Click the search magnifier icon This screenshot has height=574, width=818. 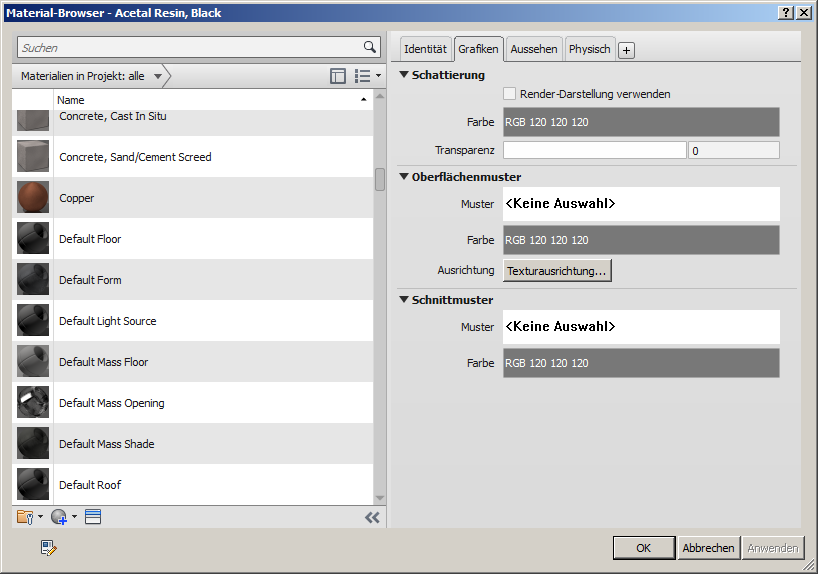click(x=369, y=47)
